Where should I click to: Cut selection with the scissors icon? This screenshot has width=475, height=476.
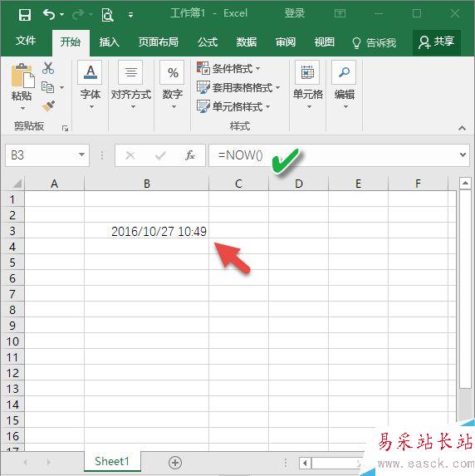click(x=48, y=68)
